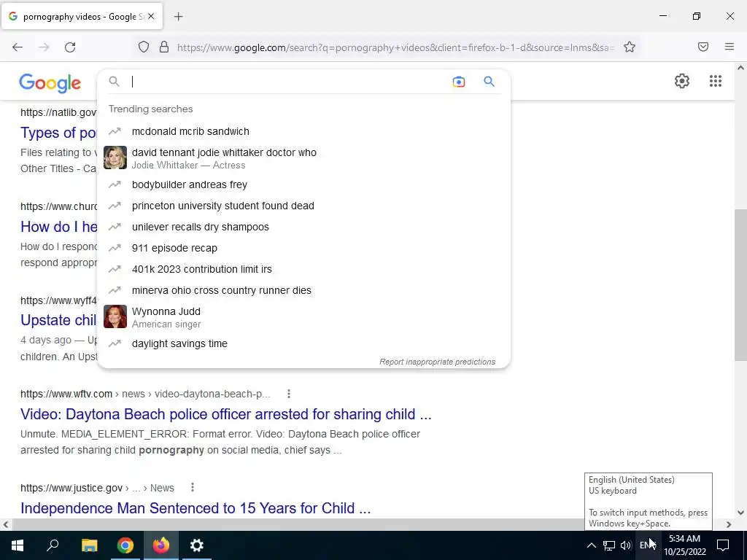Select suggestion david tennant jodie whittaker doctor who
Screen dimensions: 747x560
click(x=303, y=158)
